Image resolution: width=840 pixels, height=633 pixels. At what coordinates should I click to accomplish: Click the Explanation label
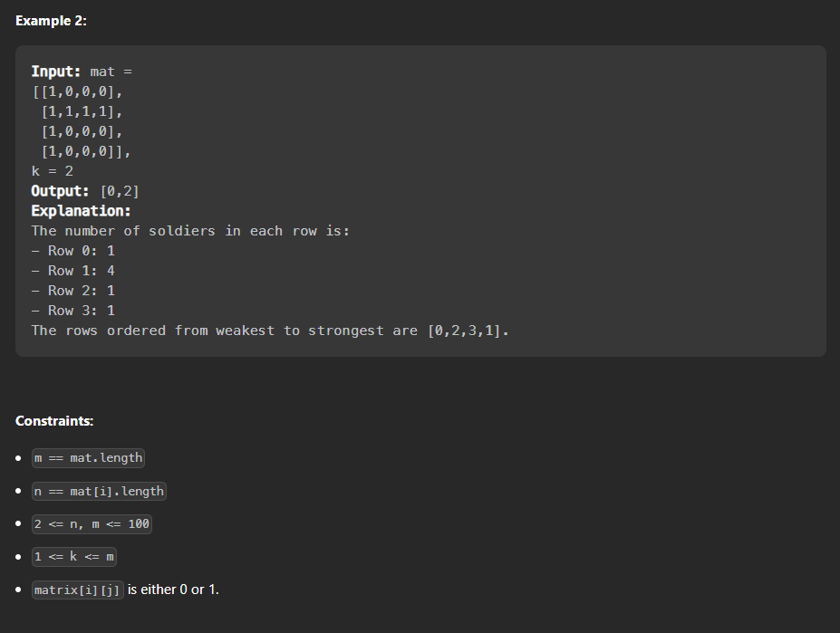(81, 210)
